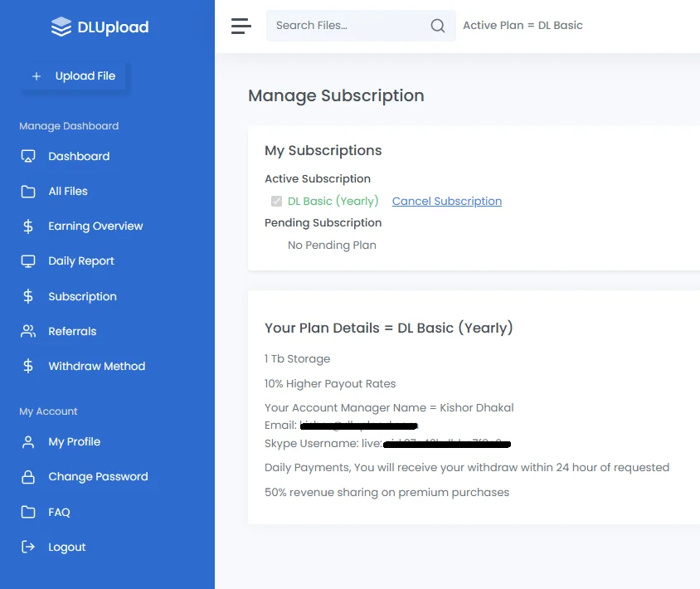Click the dollar icon beside Subscription

coord(28,296)
